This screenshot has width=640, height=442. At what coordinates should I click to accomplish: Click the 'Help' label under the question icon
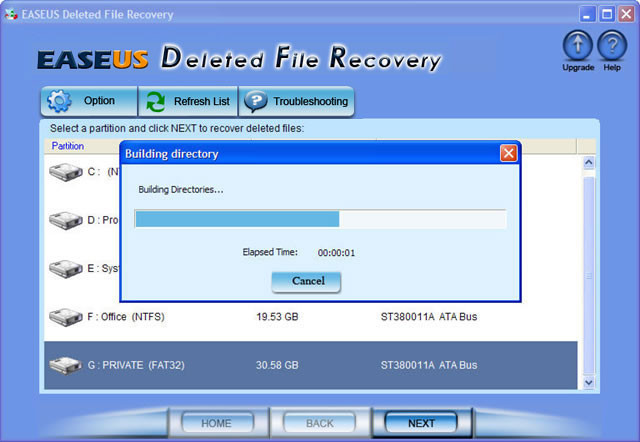[x=612, y=67]
